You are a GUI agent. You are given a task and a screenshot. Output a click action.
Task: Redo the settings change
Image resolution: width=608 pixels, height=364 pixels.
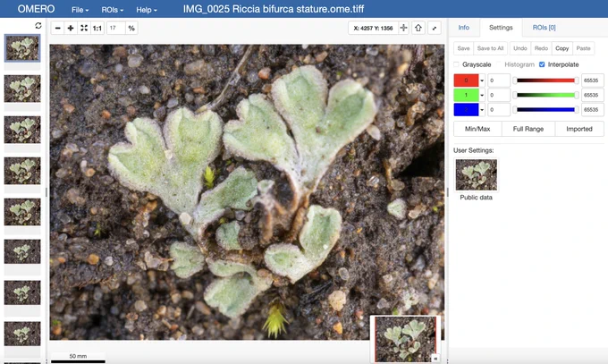point(541,48)
